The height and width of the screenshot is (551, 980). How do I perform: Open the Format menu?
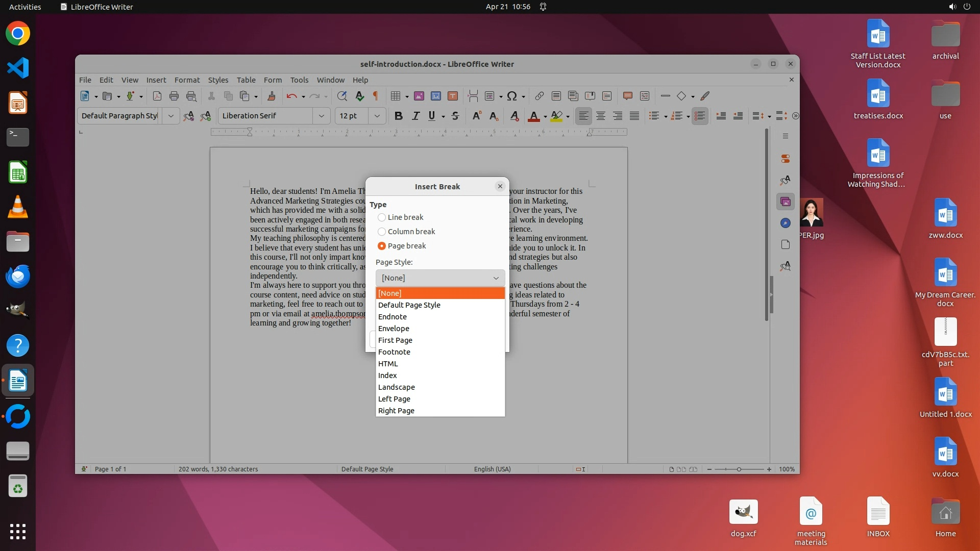(187, 80)
